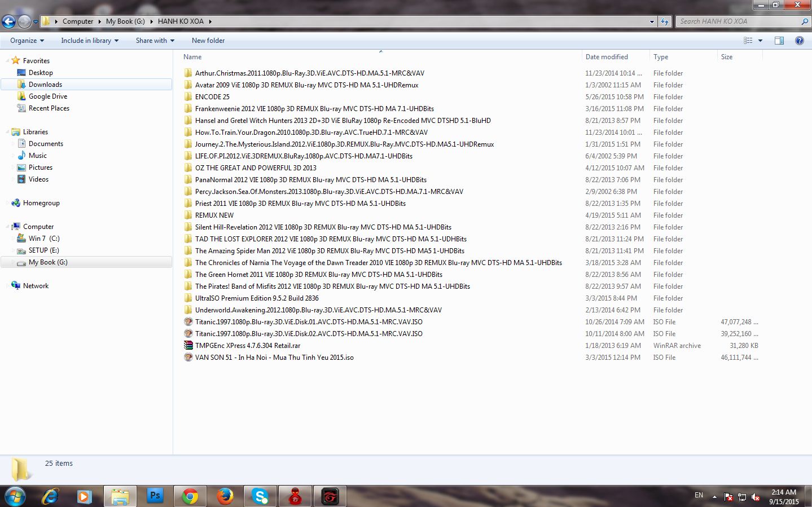
Task: Open Include in library menu
Action: tap(90, 41)
